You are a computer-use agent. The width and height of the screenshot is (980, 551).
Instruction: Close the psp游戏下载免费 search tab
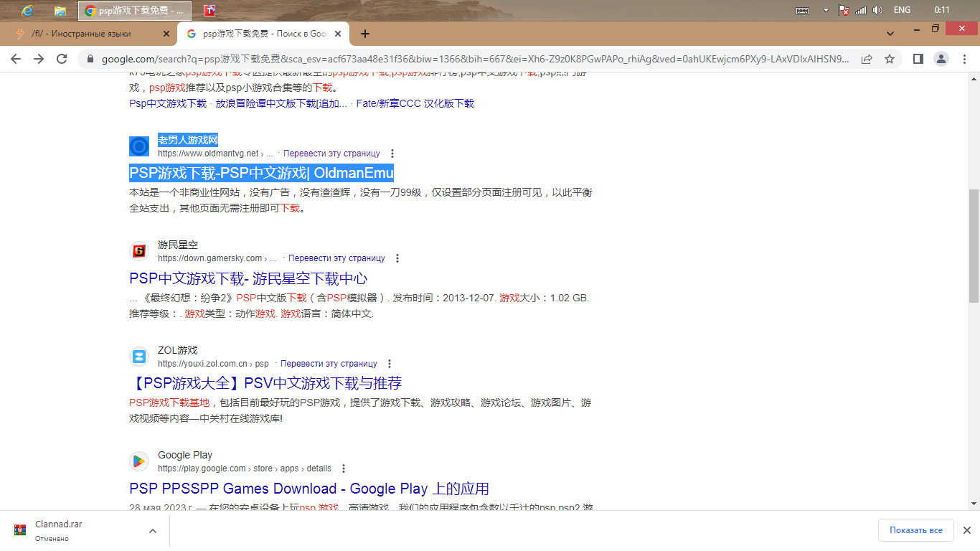point(339,34)
